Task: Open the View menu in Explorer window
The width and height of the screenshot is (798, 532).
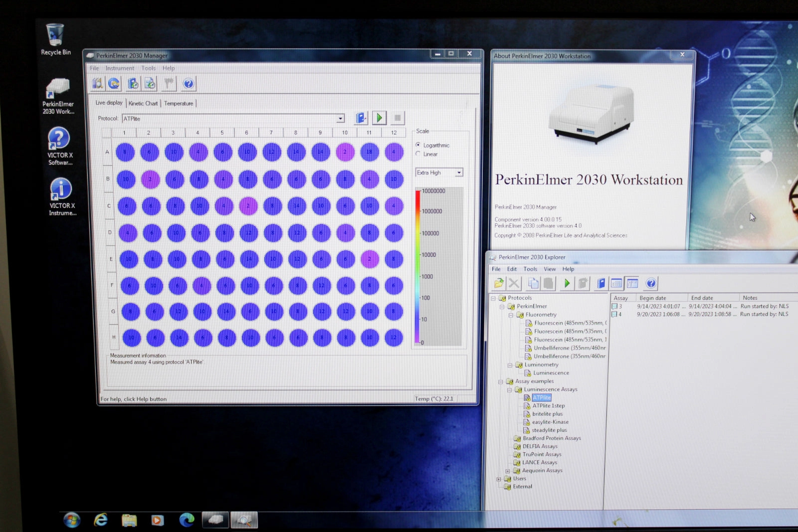Action: click(x=550, y=269)
